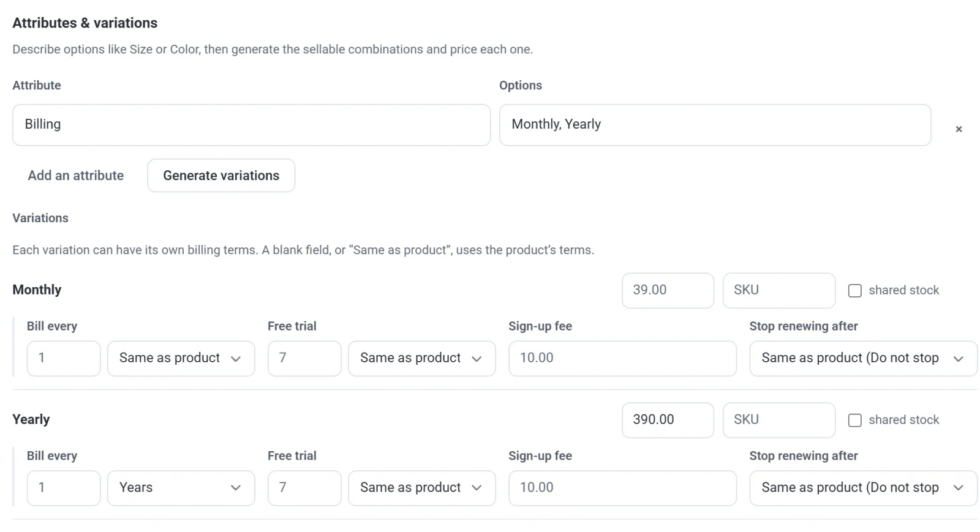
Task: Click the Monthly variation title
Action: click(37, 290)
